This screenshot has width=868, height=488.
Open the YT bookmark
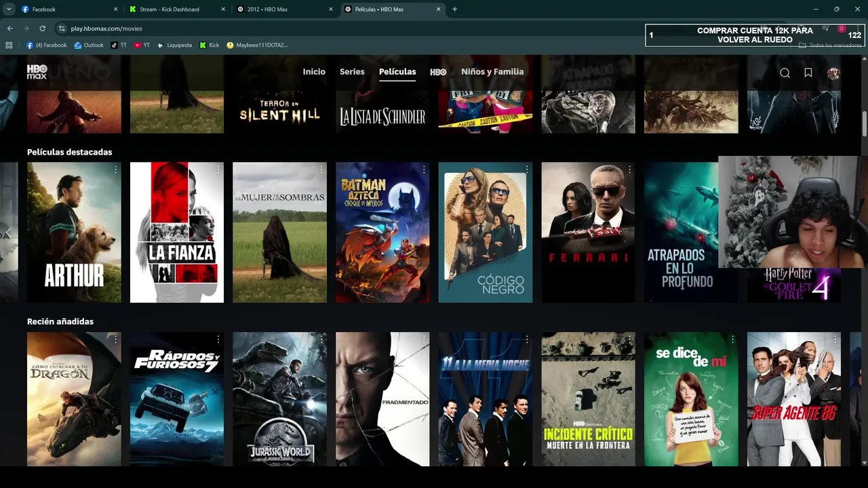142,45
